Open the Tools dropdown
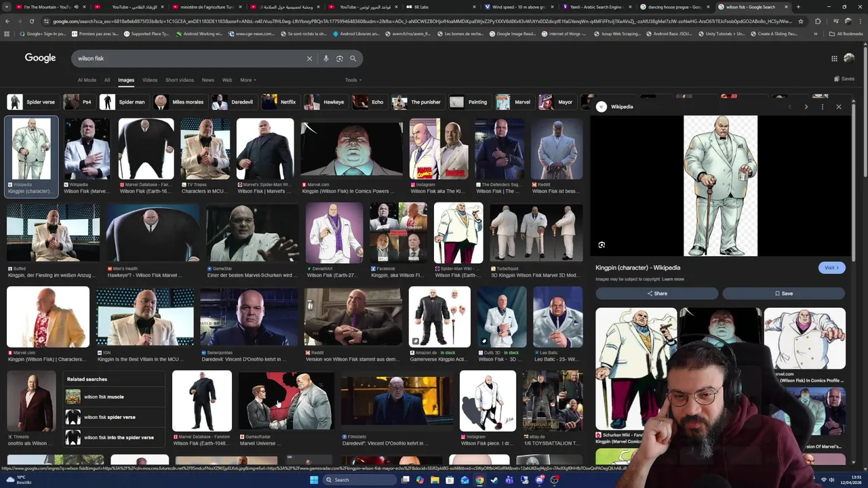 click(x=353, y=80)
